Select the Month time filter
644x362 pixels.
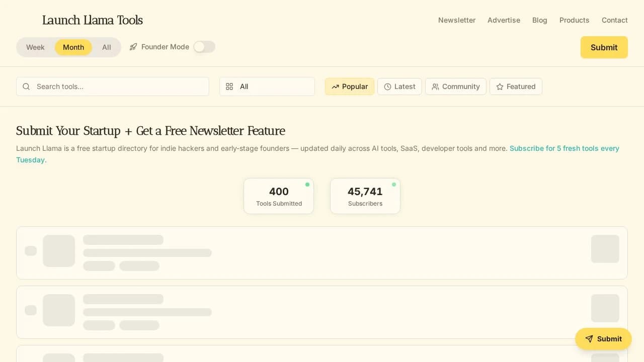[73, 47]
